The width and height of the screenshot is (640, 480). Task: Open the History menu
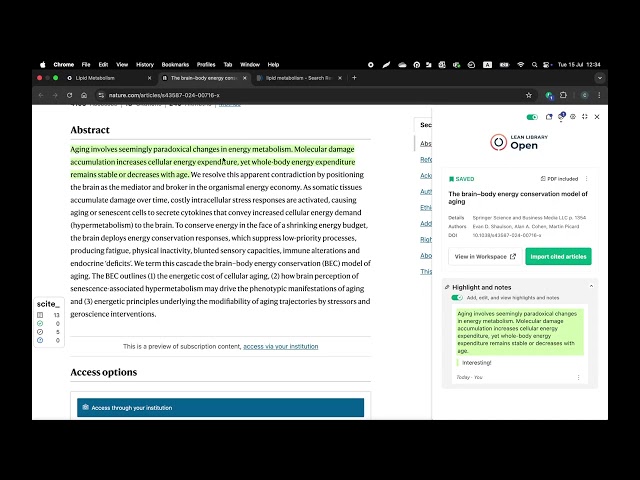(145, 64)
